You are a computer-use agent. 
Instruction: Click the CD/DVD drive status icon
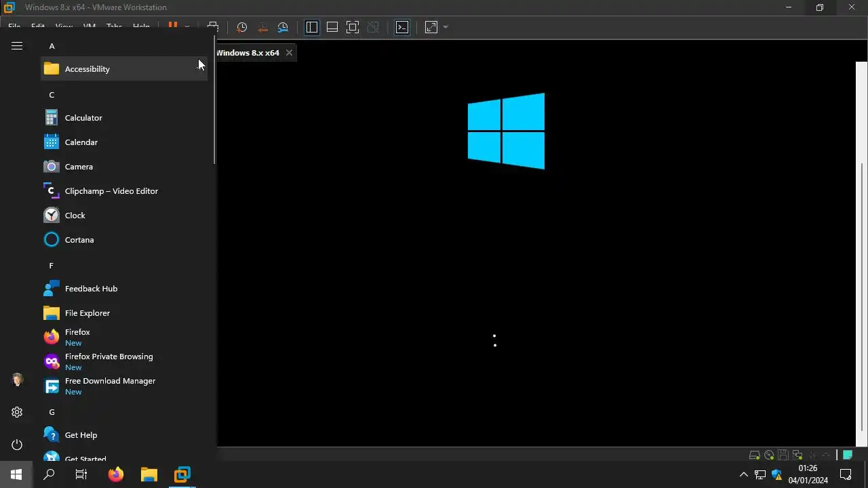[769, 455]
